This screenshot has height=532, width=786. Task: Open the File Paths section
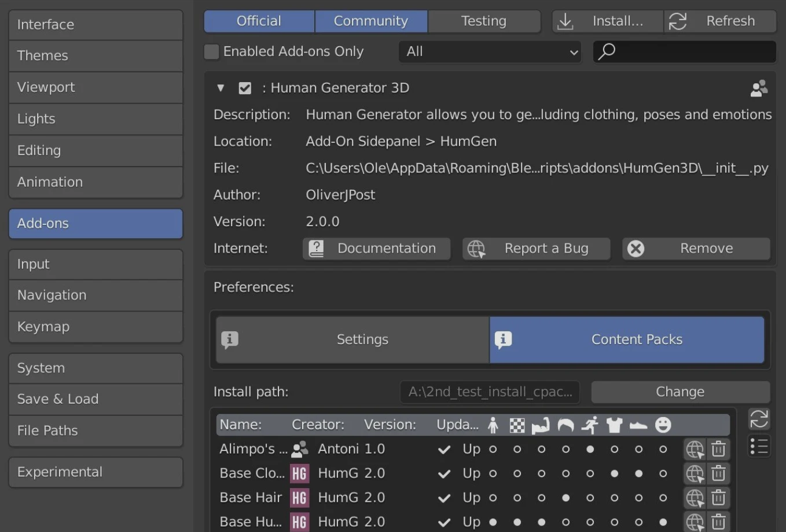tap(96, 431)
